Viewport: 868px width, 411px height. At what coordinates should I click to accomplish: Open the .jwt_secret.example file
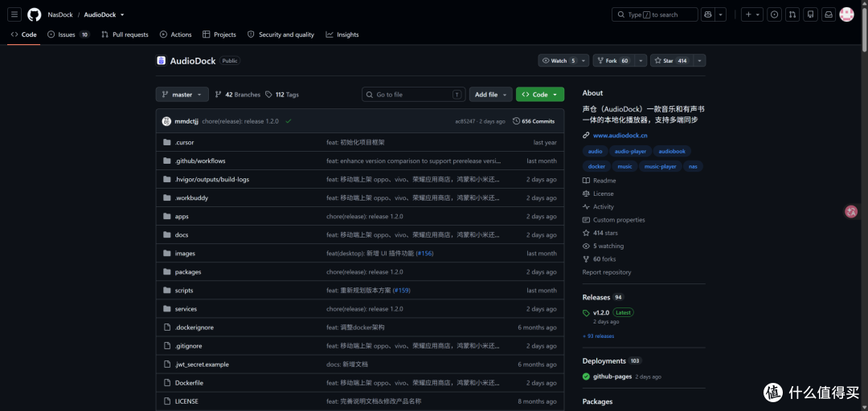tap(202, 364)
